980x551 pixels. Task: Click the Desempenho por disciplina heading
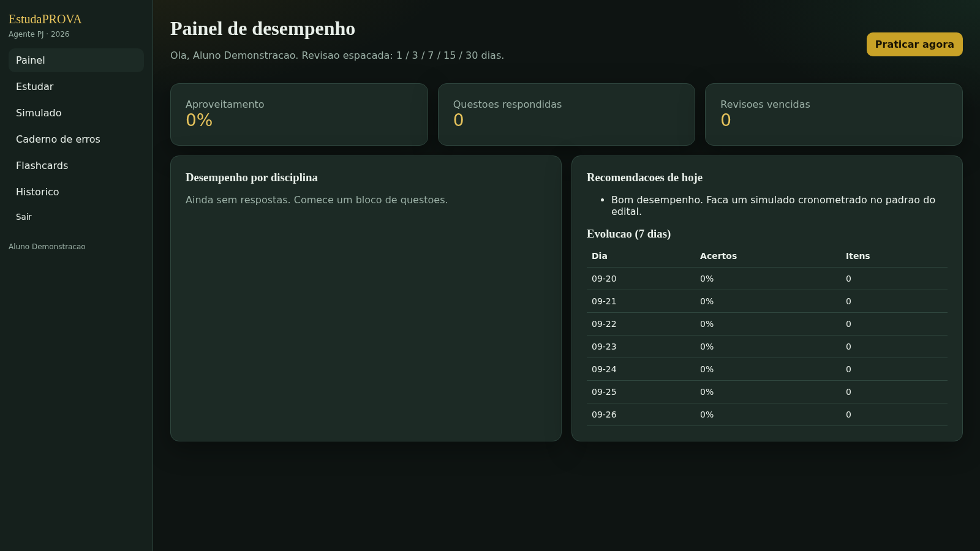[252, 178]
